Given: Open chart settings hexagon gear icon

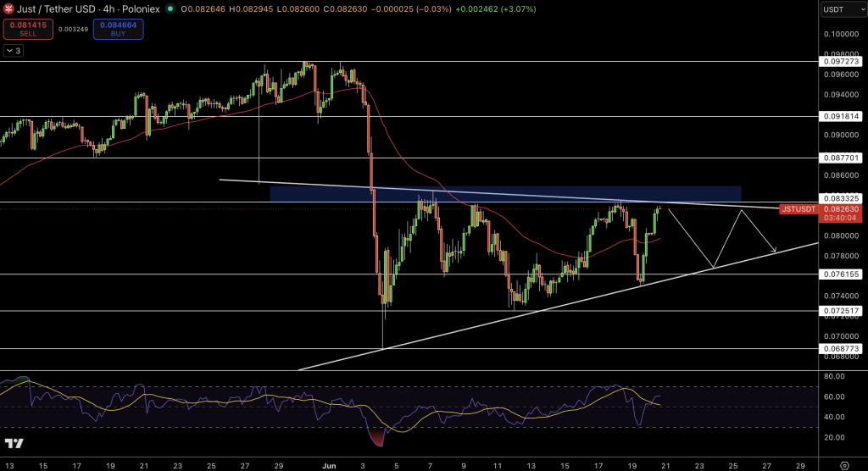Looking at the screenshot, I should point(845,465).
